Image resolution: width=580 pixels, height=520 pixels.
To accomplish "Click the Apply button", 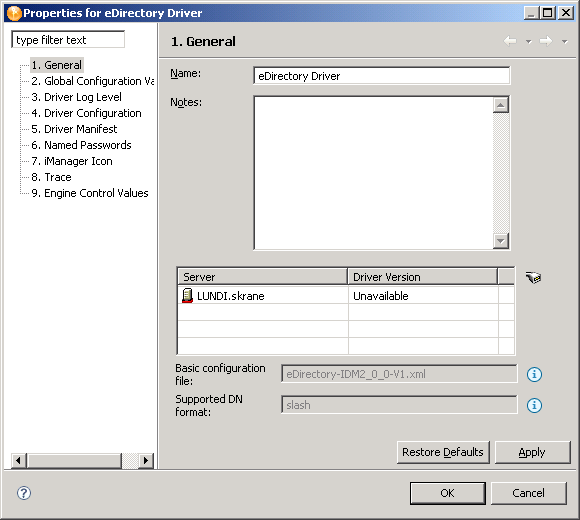I will coord(532,452).
